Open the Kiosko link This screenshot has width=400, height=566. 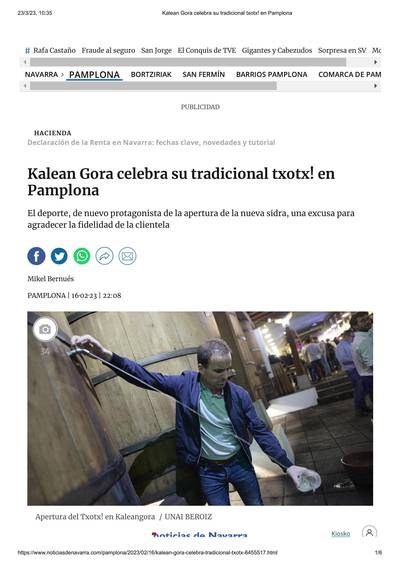(x=341, y=534)
